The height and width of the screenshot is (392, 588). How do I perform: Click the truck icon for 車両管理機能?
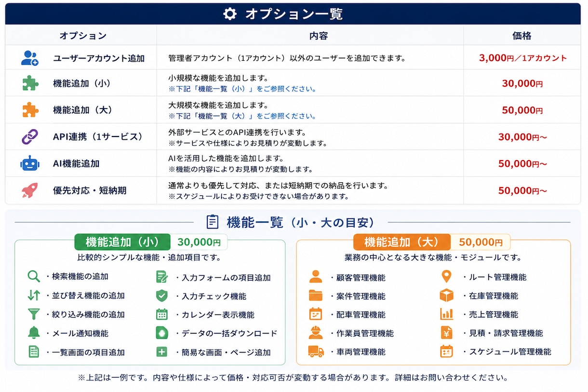316,351
